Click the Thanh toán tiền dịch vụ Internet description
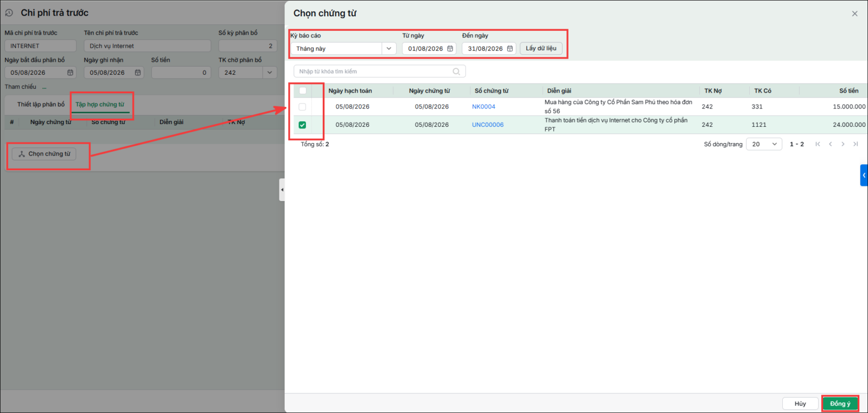The image size is (868, 413). tap(616, 125)
